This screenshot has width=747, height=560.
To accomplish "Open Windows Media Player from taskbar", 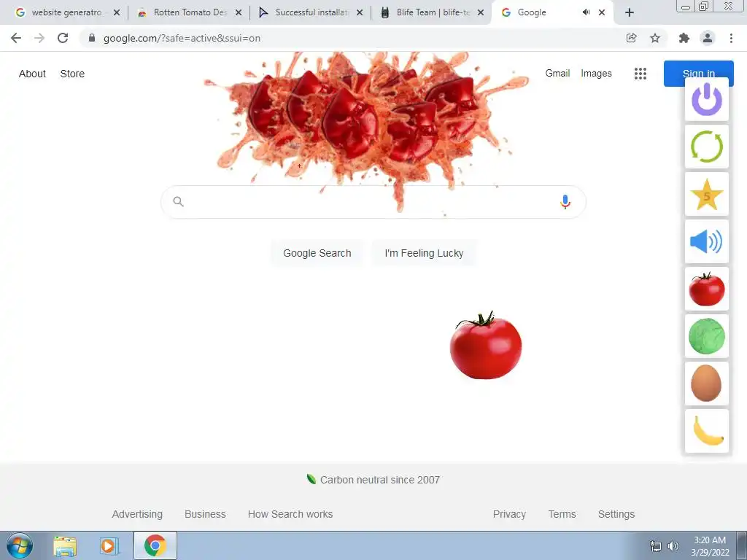I will coord(109,546).
